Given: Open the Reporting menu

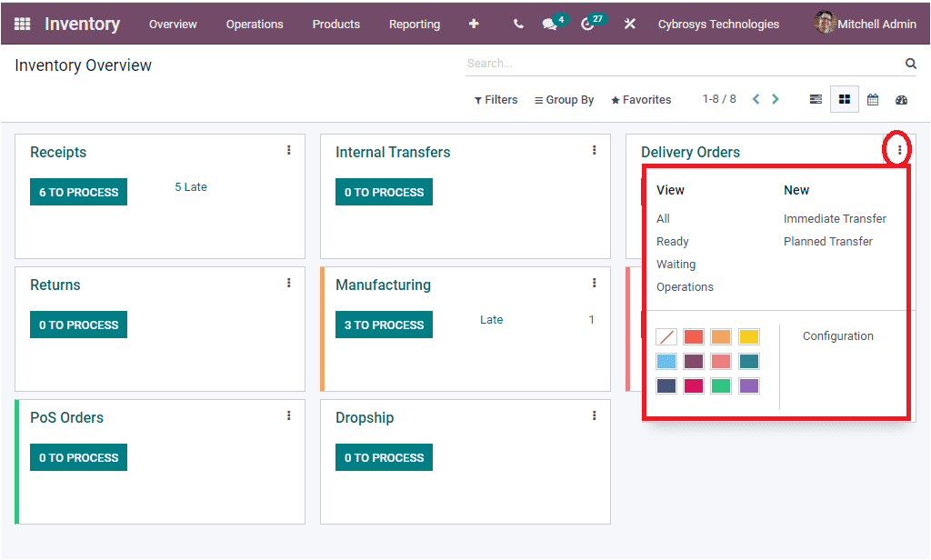Looking at the screenshot, I should [x=415, y=25].
